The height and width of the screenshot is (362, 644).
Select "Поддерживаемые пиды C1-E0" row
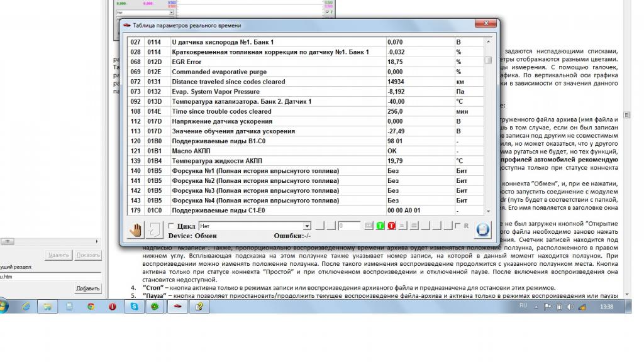306,211
